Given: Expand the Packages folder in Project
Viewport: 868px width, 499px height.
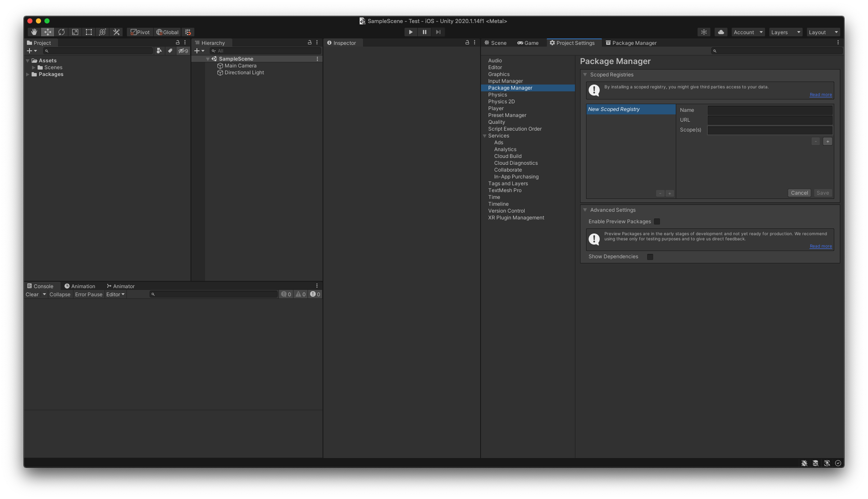Looking at the screenshot, I should coord(28,74).
